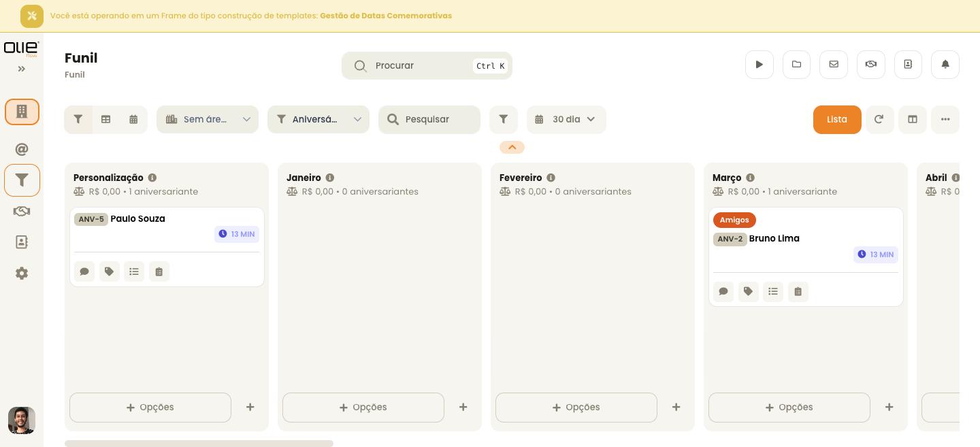Open the folder icon in header
Screen dimensions: 980x447
pyautogui.click(x=796, y=65)
